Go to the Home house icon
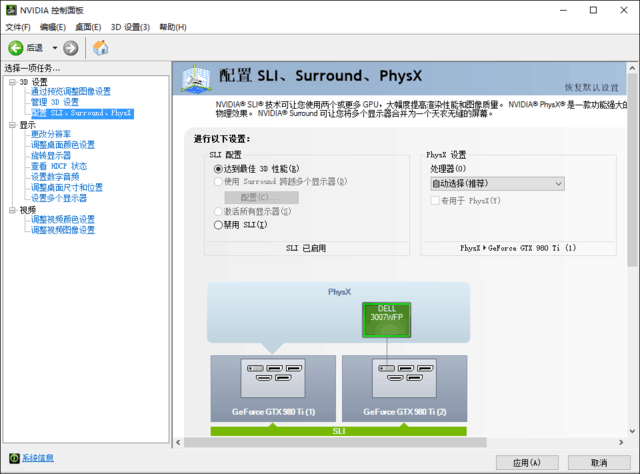 100,48
